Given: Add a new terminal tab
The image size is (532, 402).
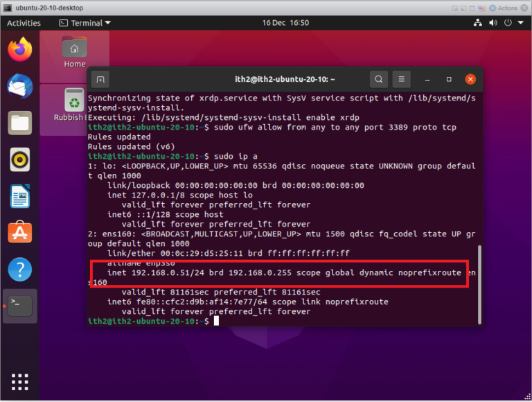Looking at the screenshot, I should click(x=100, y=80).
